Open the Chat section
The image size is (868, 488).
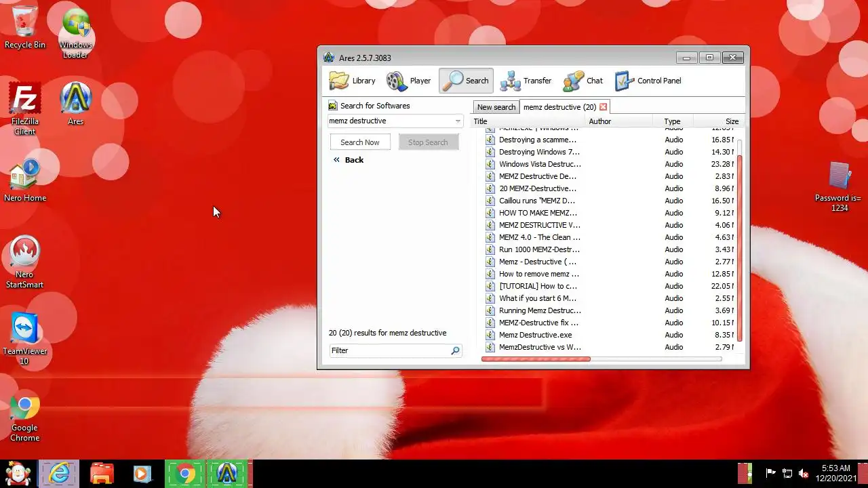click(583, 81)
